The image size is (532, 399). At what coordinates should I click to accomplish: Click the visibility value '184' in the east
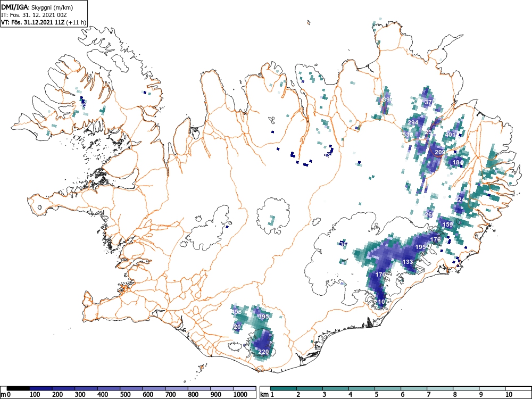click(x=458, y=162)
